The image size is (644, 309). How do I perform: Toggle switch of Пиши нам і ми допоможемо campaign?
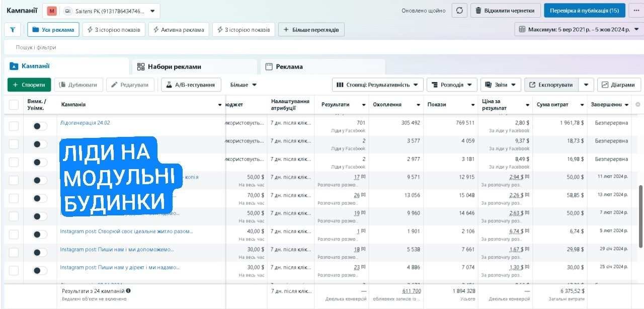coord(40,253)
